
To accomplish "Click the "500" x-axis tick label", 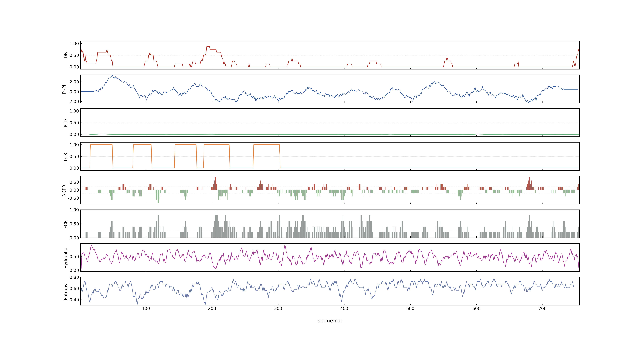I will pos(410,309).
